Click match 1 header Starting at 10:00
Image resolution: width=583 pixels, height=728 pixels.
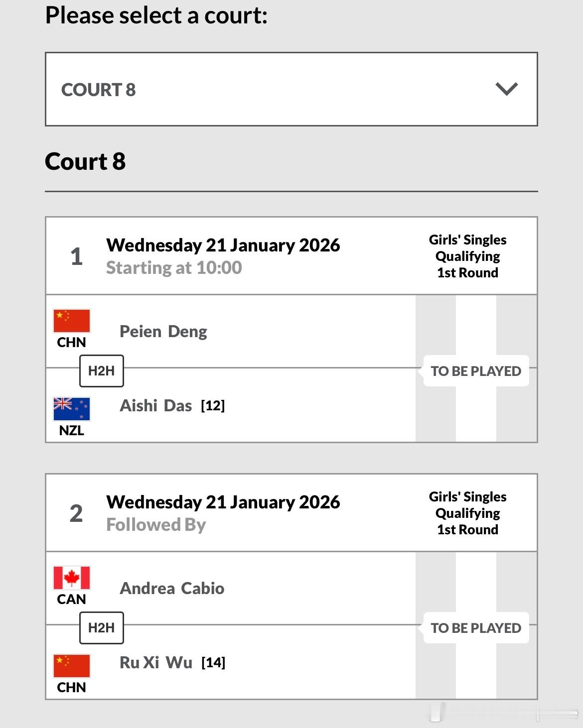click(174, 268)
